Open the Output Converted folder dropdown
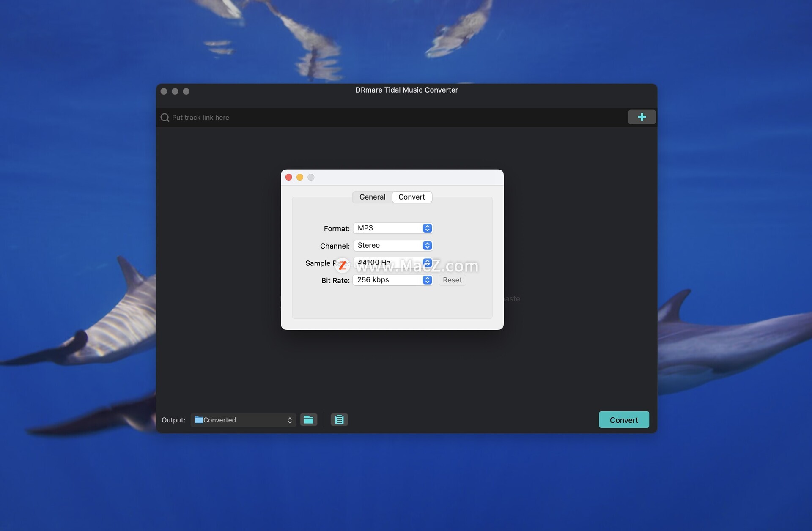 coord(244,420)
